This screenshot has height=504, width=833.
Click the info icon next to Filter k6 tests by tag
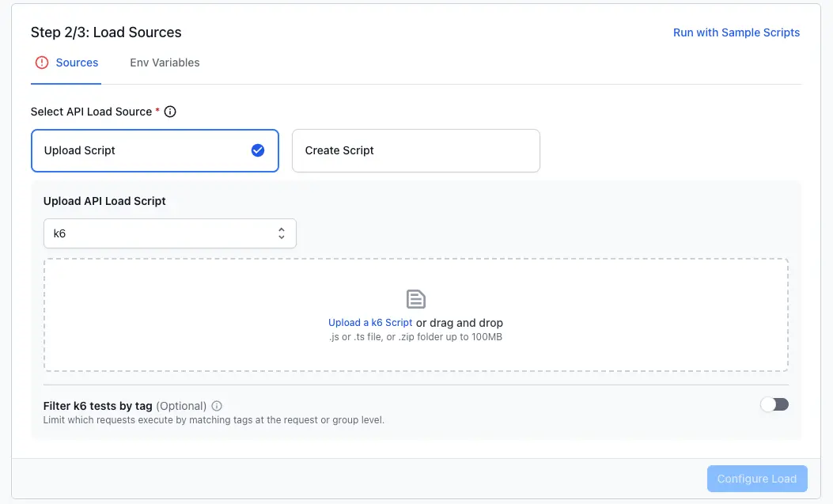click(217, 406)
